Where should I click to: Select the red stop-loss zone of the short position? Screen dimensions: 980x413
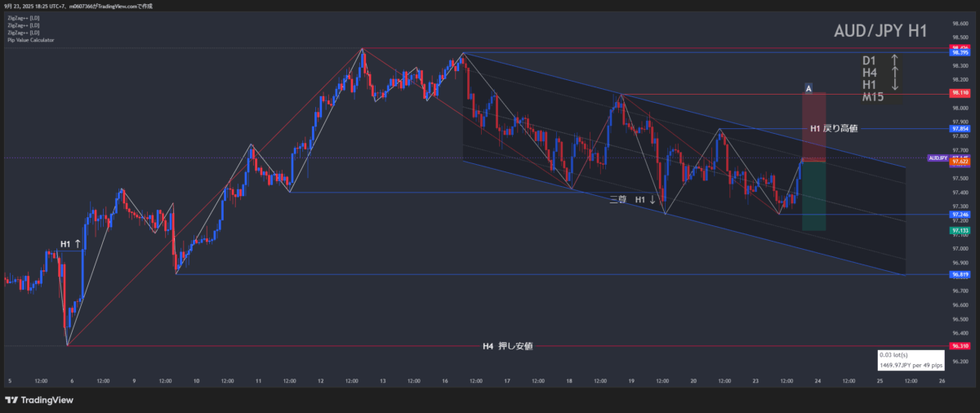click(813, 127)
